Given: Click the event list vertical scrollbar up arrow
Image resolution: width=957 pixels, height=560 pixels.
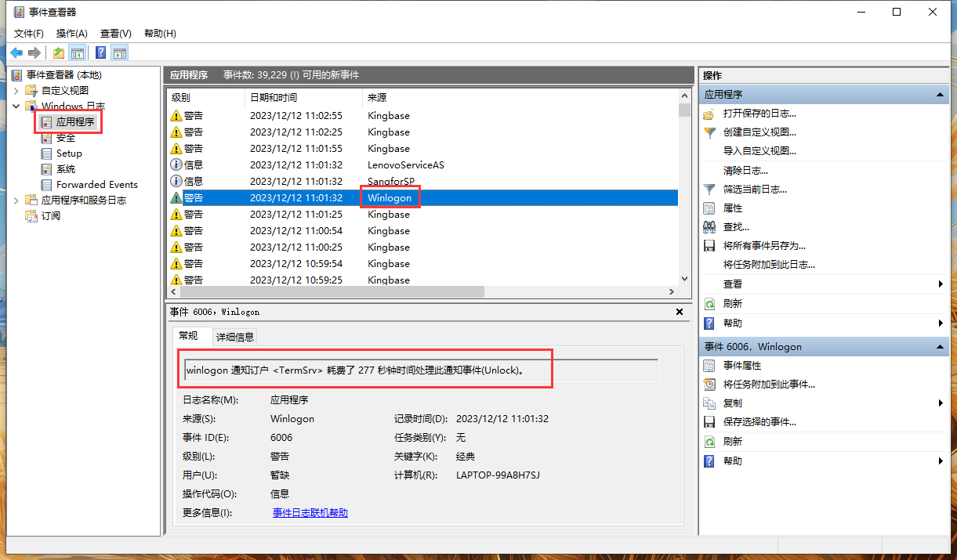Looking at the screenshot, I should (x=685, y=96).
